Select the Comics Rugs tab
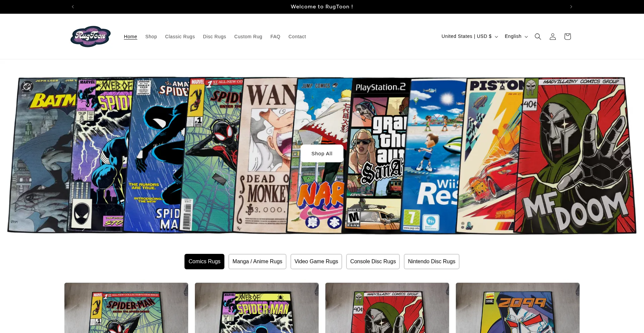The width and height of the screenshot is (644, 333). [x=204, y=262]
